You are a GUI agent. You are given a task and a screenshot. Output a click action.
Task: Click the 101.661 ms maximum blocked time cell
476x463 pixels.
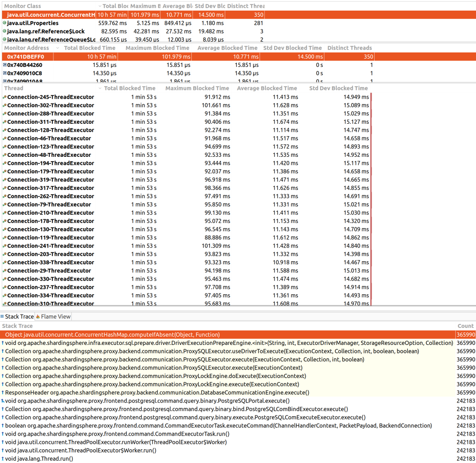pyautogui.click(x=216, y=105)
